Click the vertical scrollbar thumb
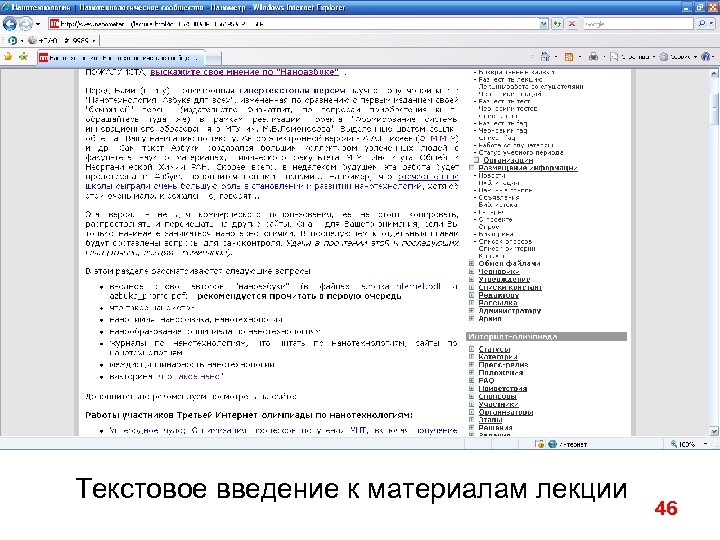Viewport: 720px width, 540px height. tap(714, 109)
